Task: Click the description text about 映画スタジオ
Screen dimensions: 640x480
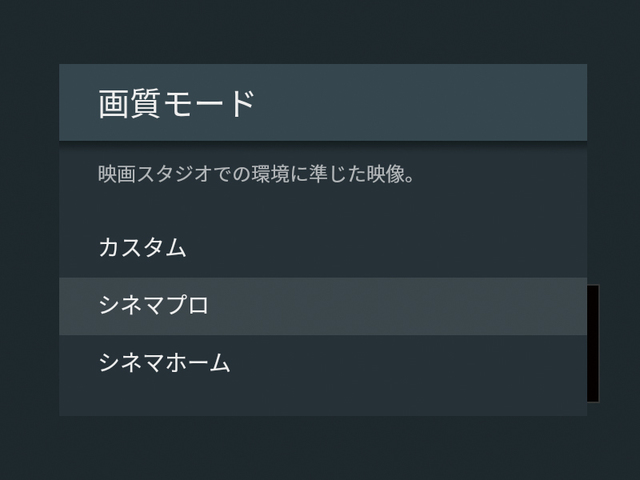Action: (x=256, y=175)
